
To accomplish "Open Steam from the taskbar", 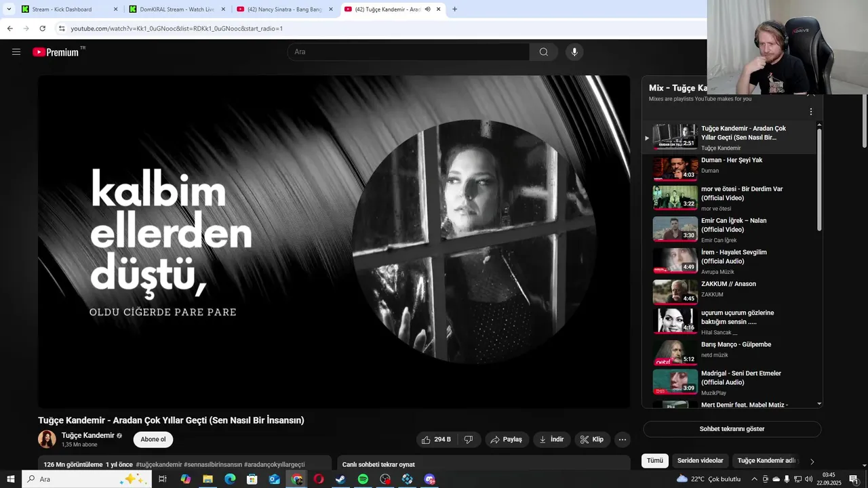I will click(x=340, y=479).
